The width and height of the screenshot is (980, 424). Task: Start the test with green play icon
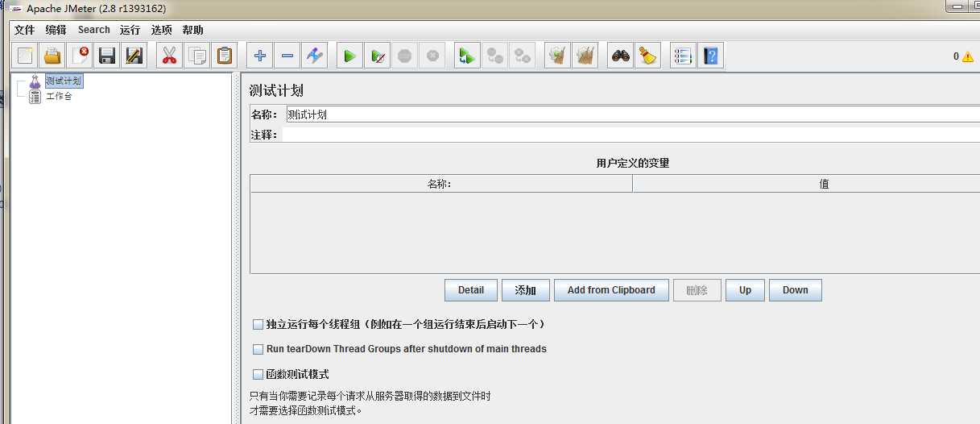click(x=349, y=56)
